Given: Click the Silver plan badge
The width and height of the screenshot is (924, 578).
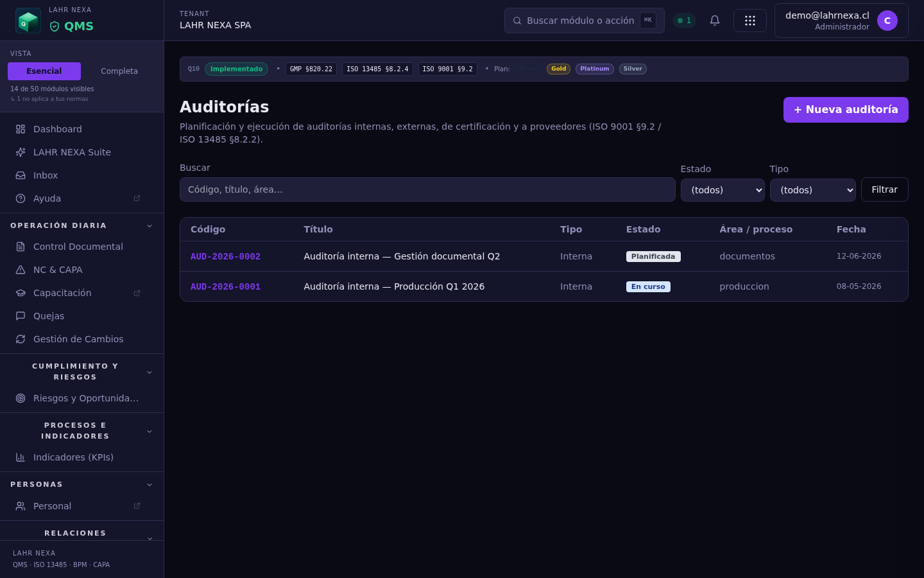Looking at the screenshot, I should coord(633,69).
